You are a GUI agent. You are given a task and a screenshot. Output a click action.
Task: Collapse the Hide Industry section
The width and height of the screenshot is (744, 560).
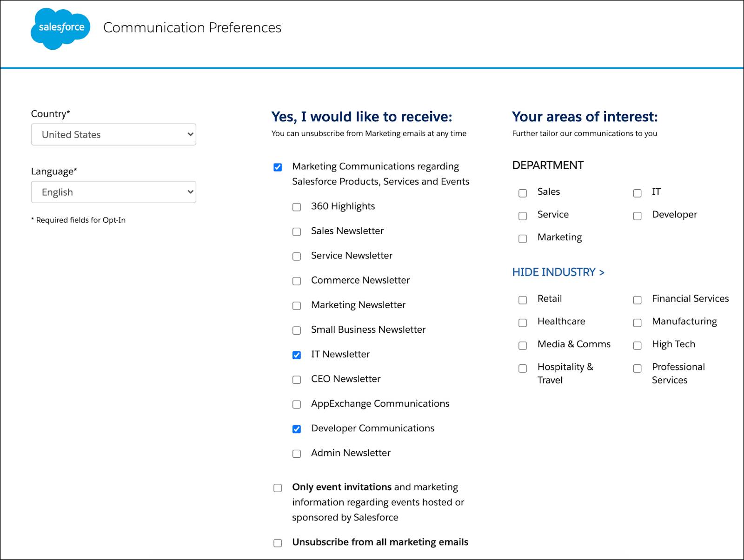558,272
